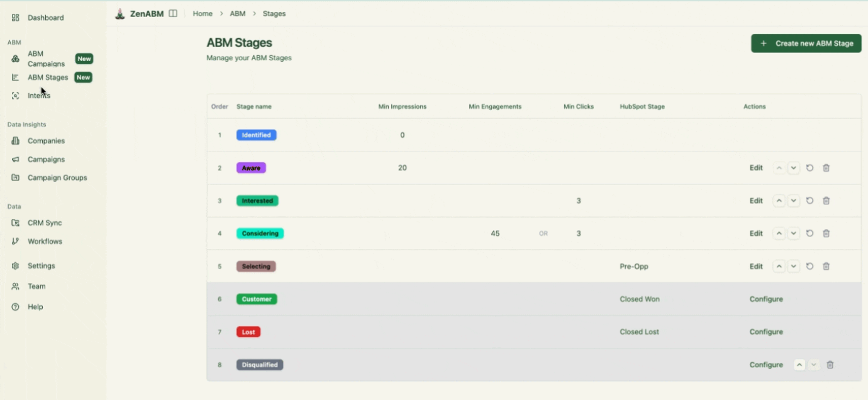
Task: Open Settings using the gear icon
Action: pos(15,265)
